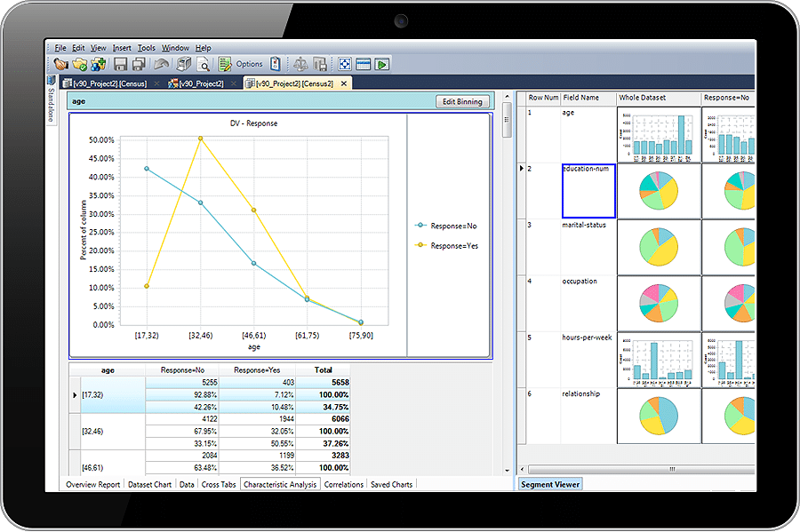Click the hours-per-week histogram thumbnail
The height and width of the screenshot is (532, 800).
pyautogui.click(x=659, y=361)
